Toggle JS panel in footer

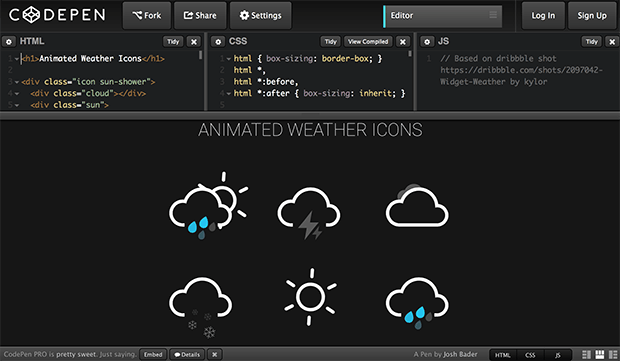tap(558, 355)
